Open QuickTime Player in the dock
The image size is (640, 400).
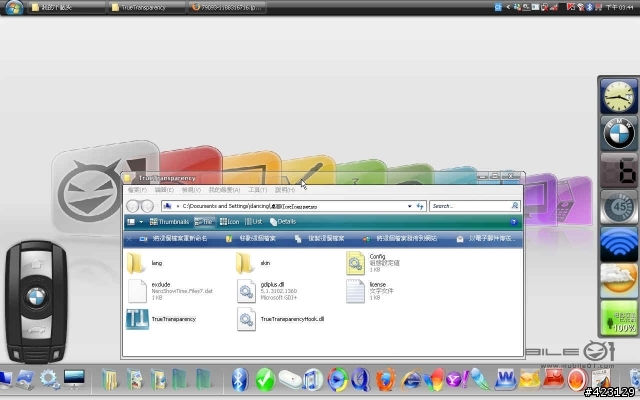click(x=361, y=380)
